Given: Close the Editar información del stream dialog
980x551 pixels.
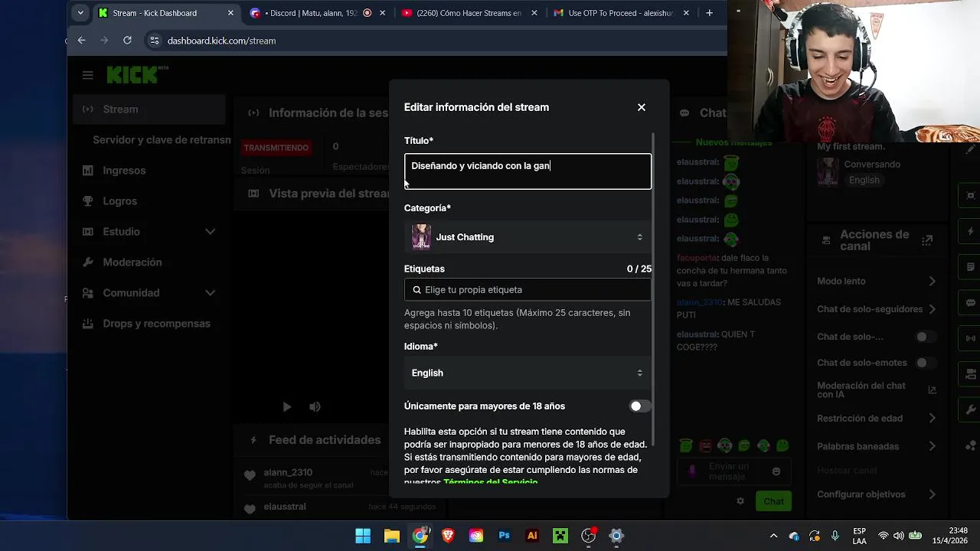Looking at the screenshot, I should (x=642, y=107).
